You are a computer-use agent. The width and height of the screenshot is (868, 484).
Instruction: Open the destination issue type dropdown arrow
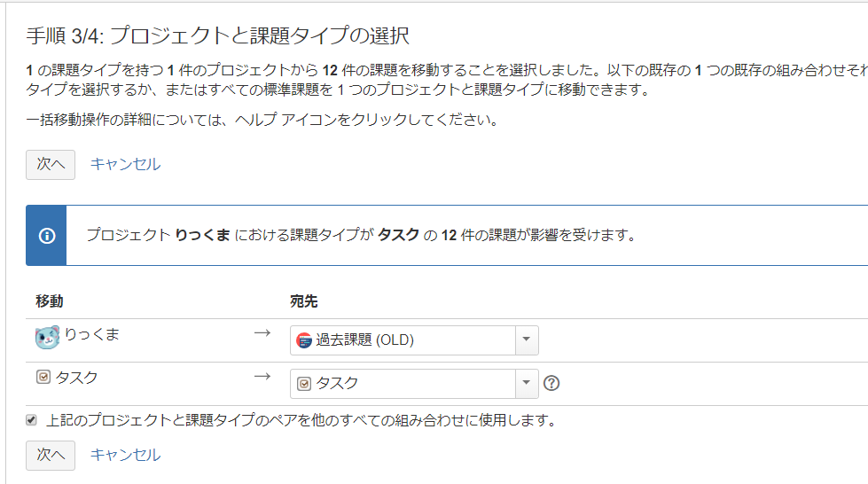click(x=526, y=384)
